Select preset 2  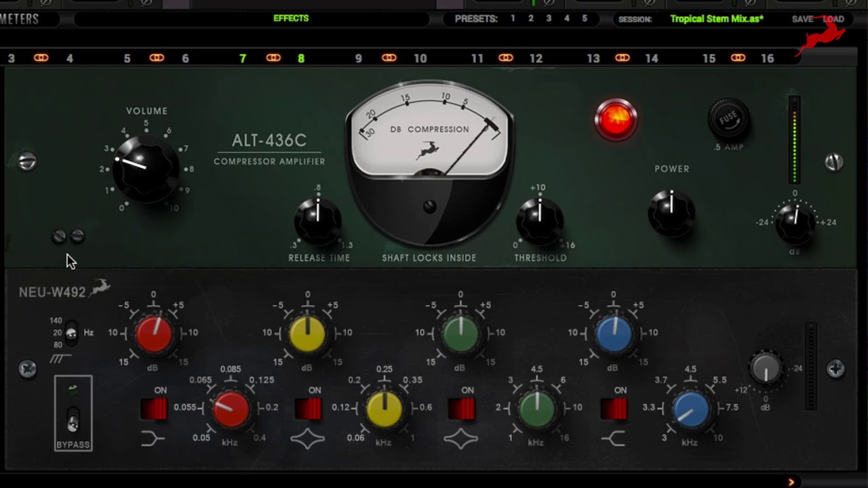pyautogui.click(x=531, y=19)
